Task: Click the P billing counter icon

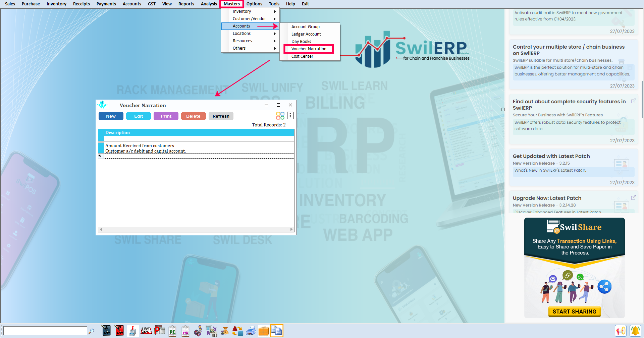Action: (132, 331)
